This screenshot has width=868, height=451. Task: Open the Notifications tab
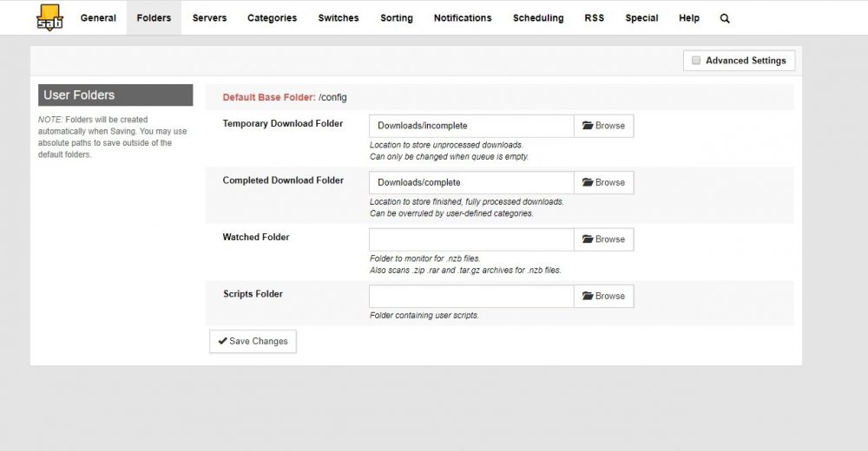pyautogui.click(x=463, y=17)
